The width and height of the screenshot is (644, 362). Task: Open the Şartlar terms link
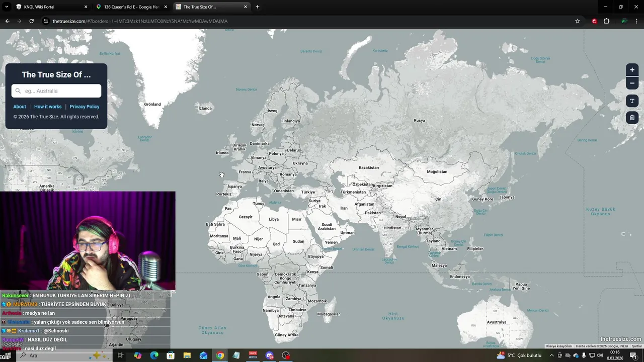click(x=637, y=346)
